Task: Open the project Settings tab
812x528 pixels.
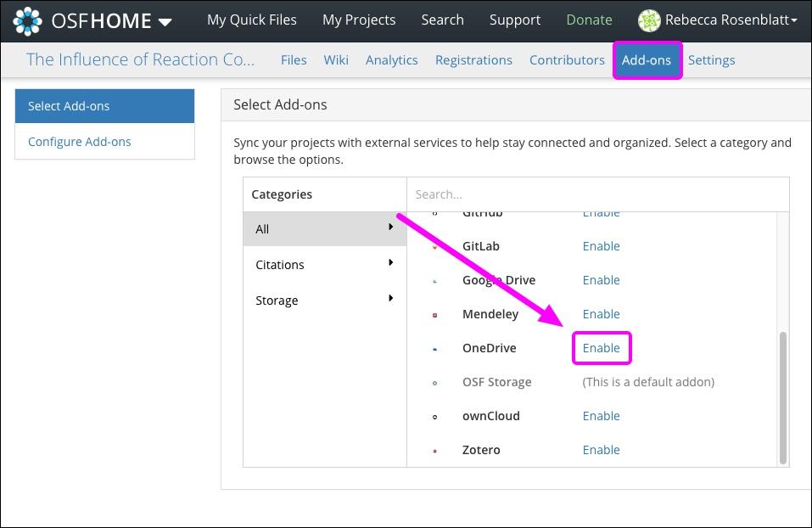Action: (x=711, y=59)
